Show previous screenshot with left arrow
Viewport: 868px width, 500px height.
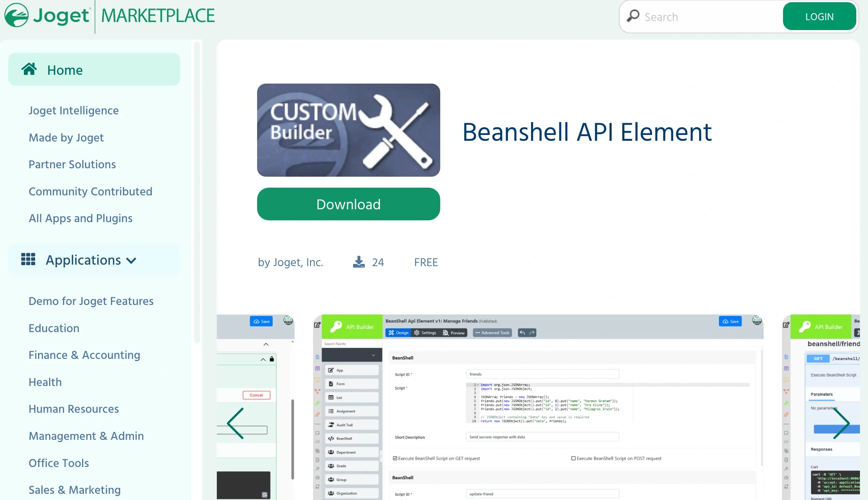point(235,423)
